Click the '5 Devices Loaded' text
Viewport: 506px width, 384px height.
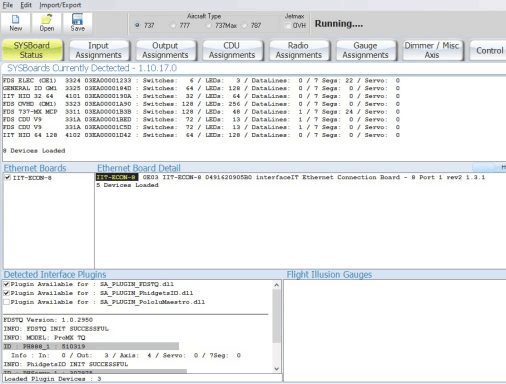point(127,185)
